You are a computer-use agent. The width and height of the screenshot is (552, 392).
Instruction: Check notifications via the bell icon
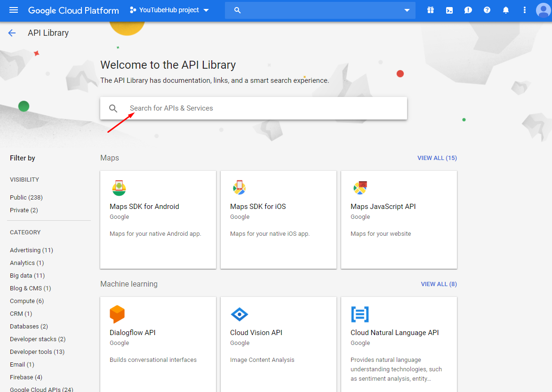(x=506, y=10)
